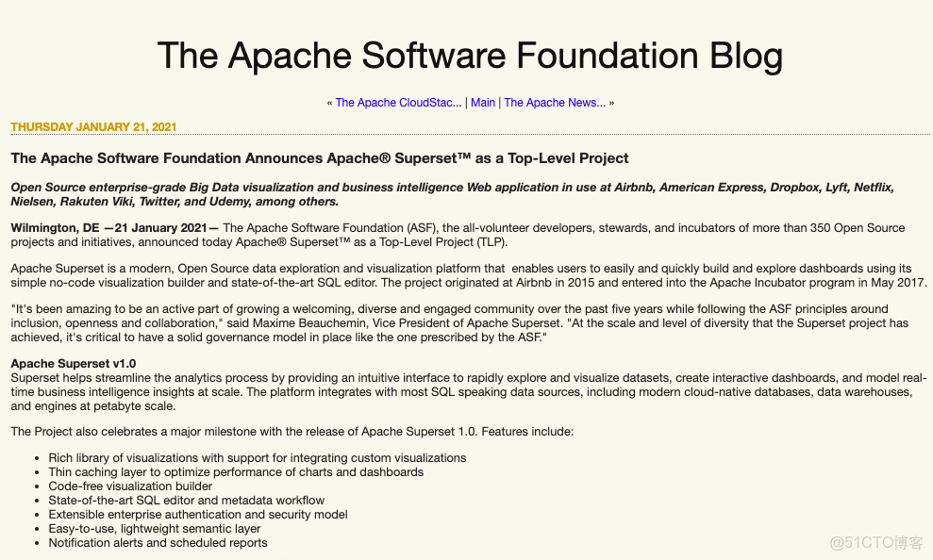Click the italic Open Source summary paragraph
This screenshot has width=933, height=560.
tap(452, 193)
